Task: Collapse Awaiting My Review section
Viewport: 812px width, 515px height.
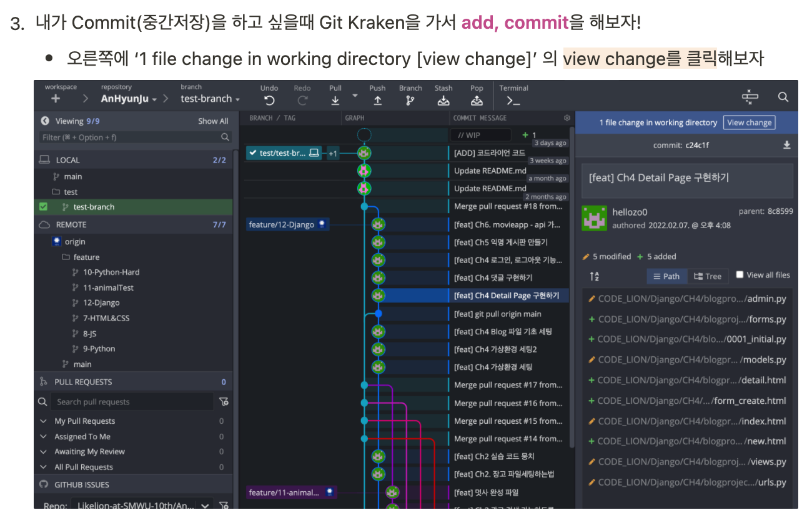Action: click(x=43, y=451)
